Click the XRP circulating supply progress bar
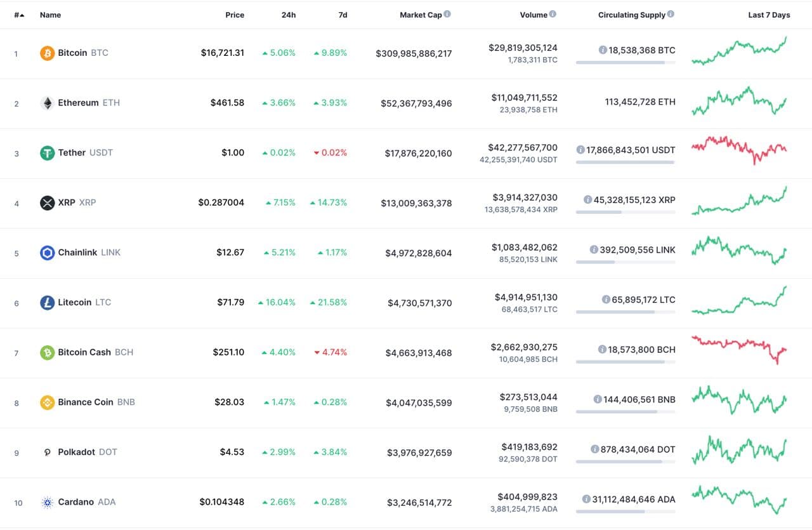 click(625, 212)
